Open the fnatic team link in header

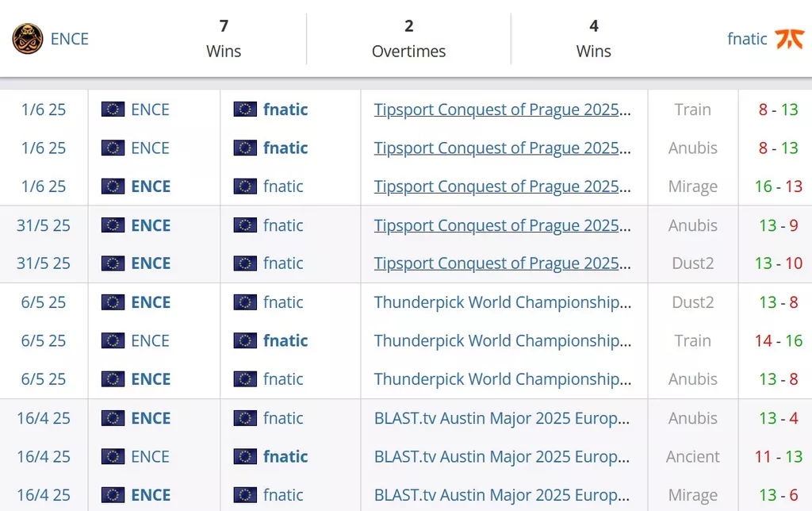747,39
